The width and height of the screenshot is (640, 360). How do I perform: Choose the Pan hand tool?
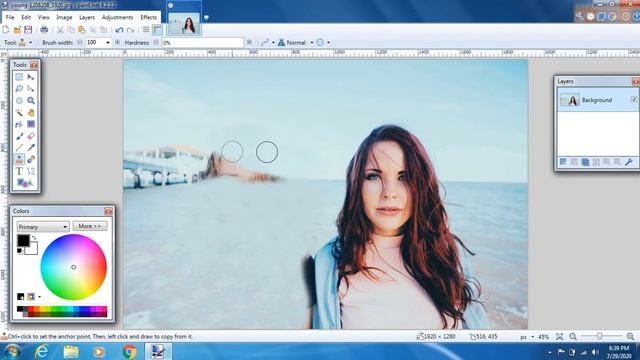[x=31, y=112]
